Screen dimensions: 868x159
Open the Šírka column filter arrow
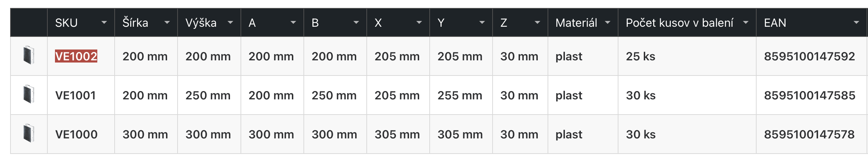click(167, 23)
